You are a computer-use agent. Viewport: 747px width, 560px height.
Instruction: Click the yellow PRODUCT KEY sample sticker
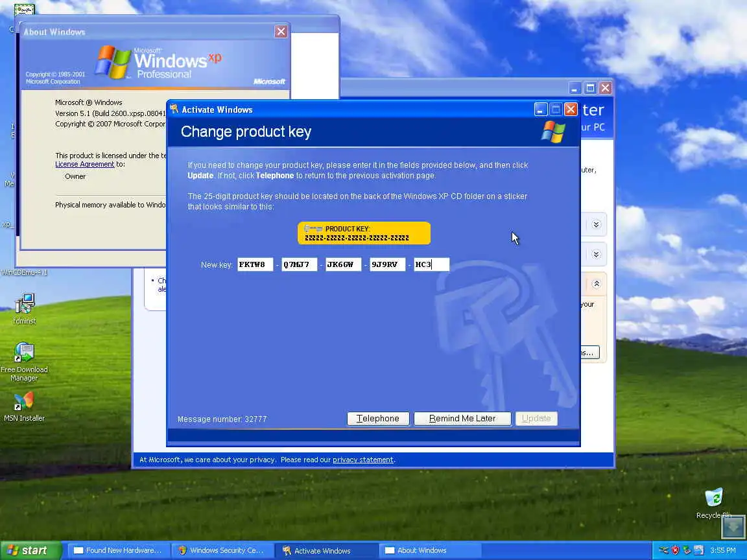364,233
